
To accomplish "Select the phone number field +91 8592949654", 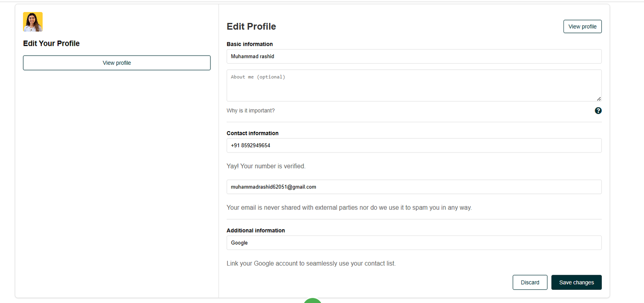I will pos(414,145).
